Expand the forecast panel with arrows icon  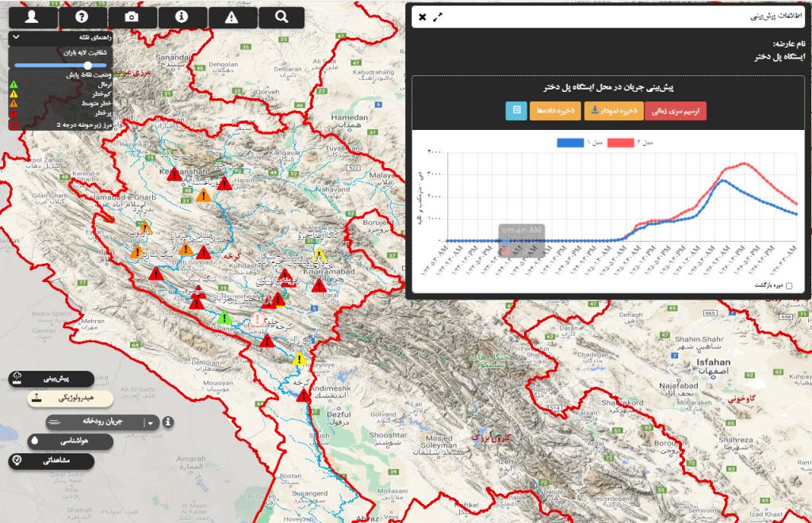438,17
